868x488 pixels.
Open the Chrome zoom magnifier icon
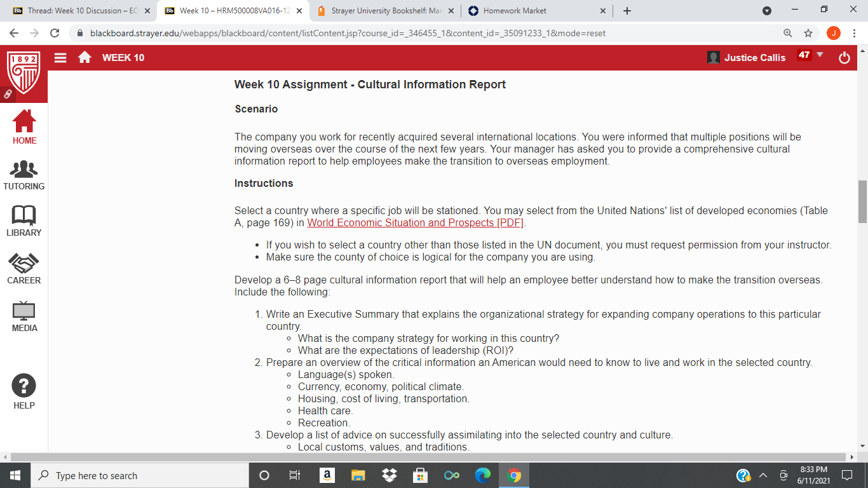point(788,33)
